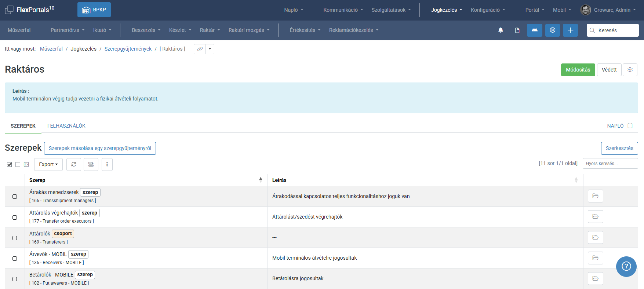Click the Gyors keresés quick search field
Image resolution: width=644 pixels, height=289 pixels.
click(610, 163)
